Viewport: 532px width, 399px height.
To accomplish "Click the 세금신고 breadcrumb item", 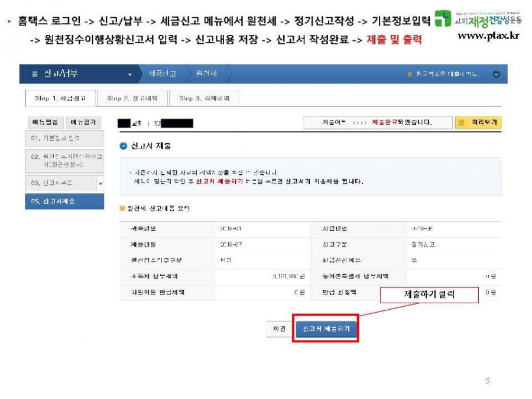I will 162,74.
